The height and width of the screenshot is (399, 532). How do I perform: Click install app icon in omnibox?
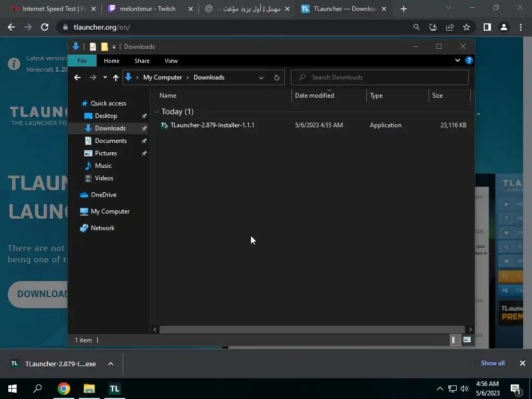[433, 27]
